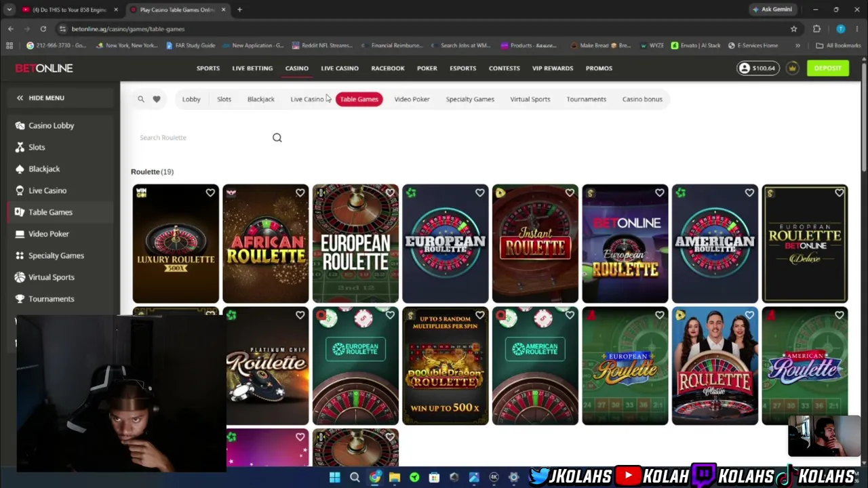Go back in browser history
The width and height of the screenshot is (868, 488).
tap(10, 28)
